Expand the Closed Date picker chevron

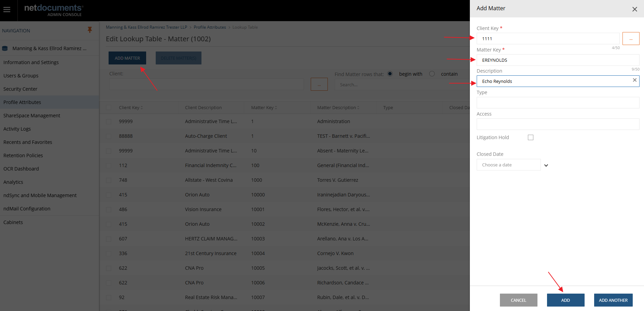[546, 165]
